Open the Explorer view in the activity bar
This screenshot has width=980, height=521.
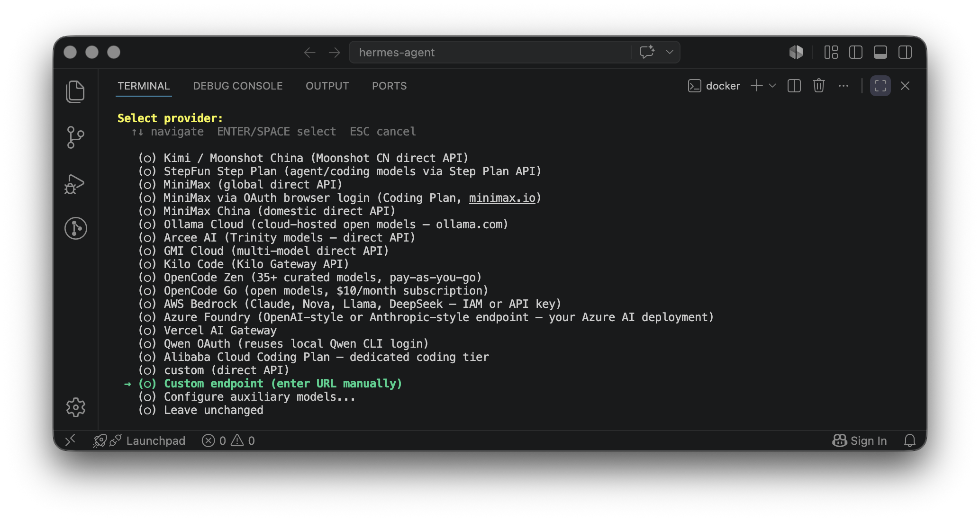pyautogui.click(x=75, y=91)
